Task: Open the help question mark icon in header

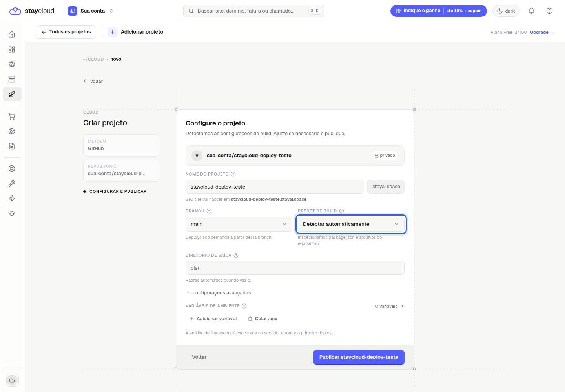Action: coord(549,11)
